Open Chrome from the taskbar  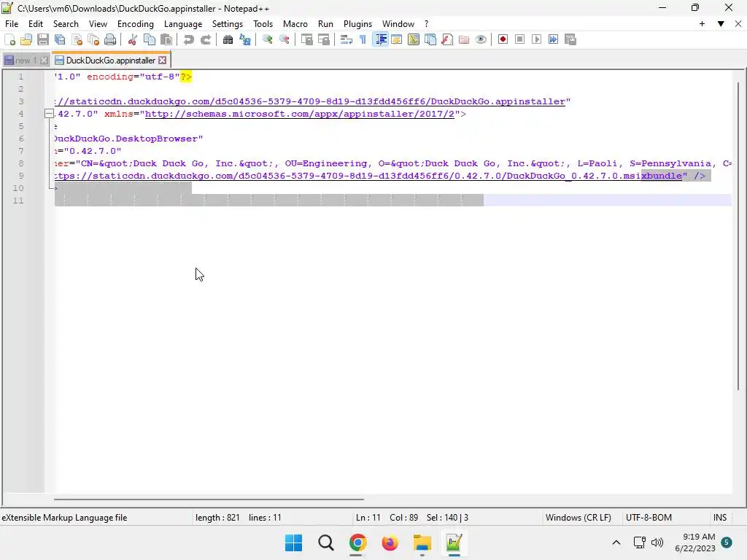(357, 542)
